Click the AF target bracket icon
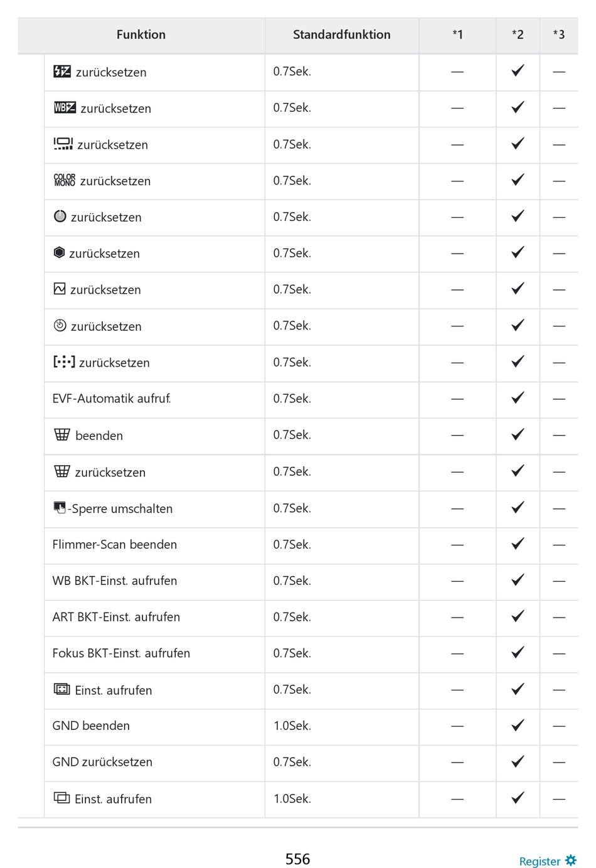Image resolution: width=596 pixels, height=868 pixels. click(64, 362)
